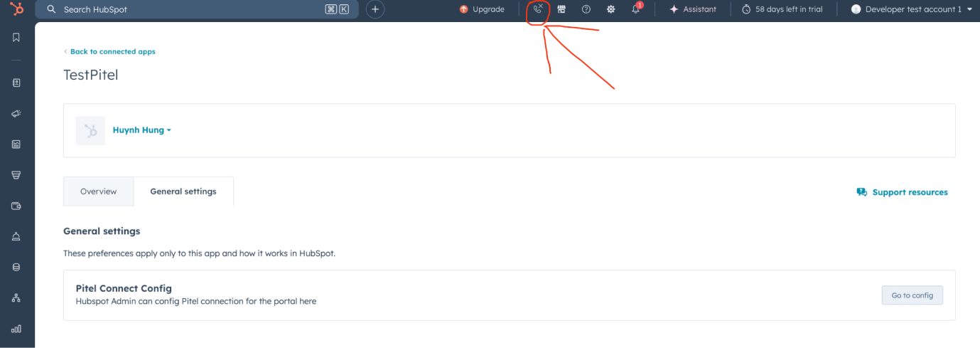Click the Pitel Connect Config heading
Image resolution: width=980 pixels, height=348 pixels.
click(124, 288)
